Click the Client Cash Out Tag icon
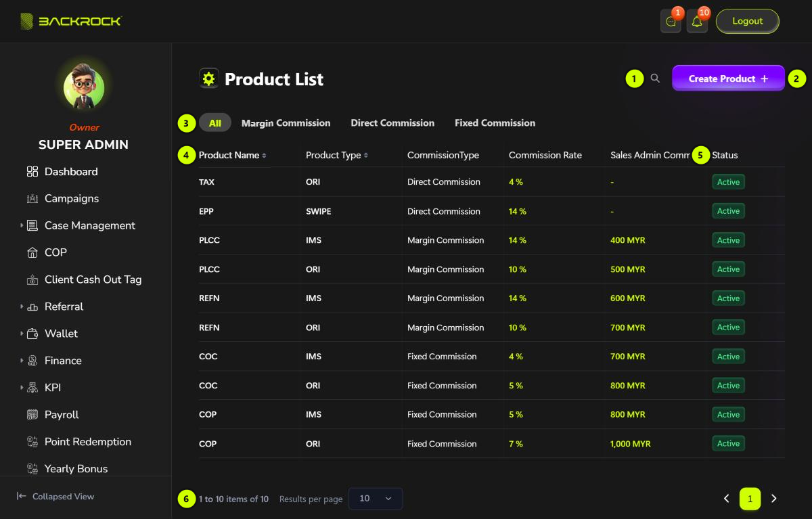The width and height of the screenshot is (812, 519). [32, 280]
